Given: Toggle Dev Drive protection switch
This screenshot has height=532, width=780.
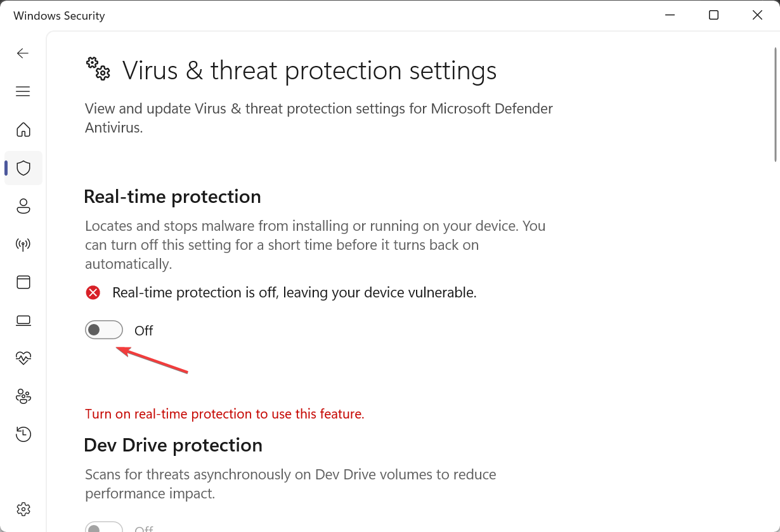Looking at the screenshot, I should [104, 527].
